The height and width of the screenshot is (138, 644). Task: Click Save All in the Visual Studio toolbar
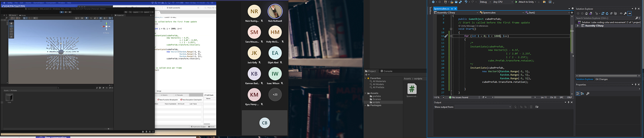click(460, 2)
